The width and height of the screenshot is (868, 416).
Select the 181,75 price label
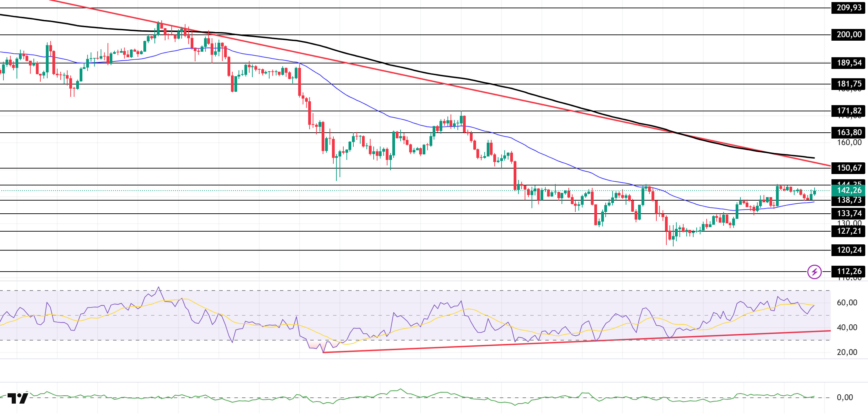[849, 84]
